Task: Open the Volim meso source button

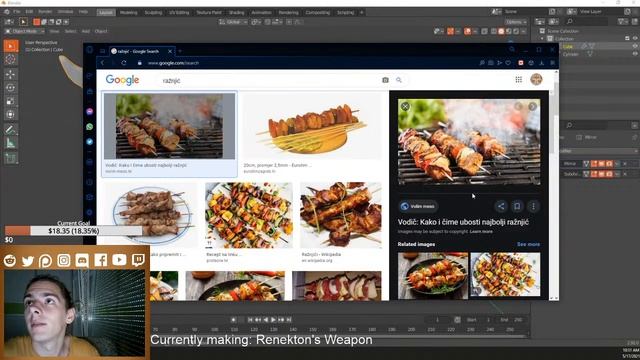Action: 418,206
